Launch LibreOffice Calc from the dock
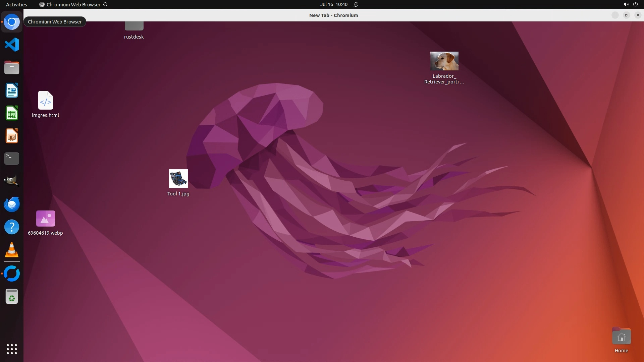The image size is (644, 362). pyautogui.click(x=12, y=113)
